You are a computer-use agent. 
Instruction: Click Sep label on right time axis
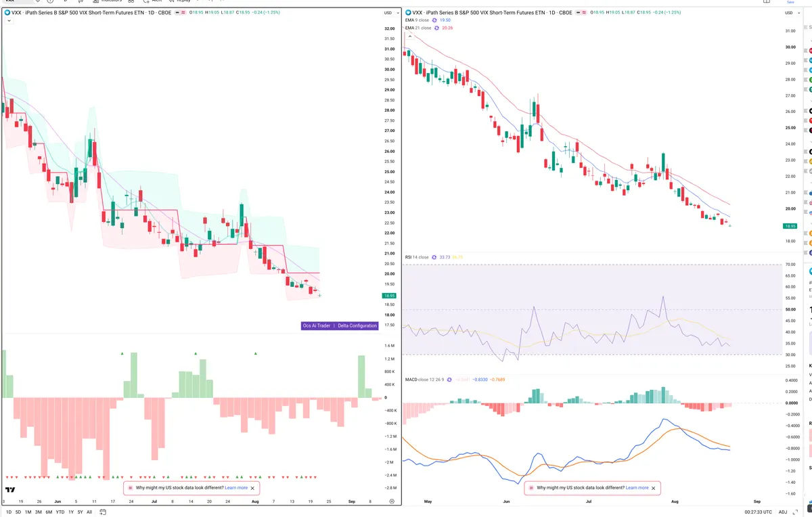757,501
